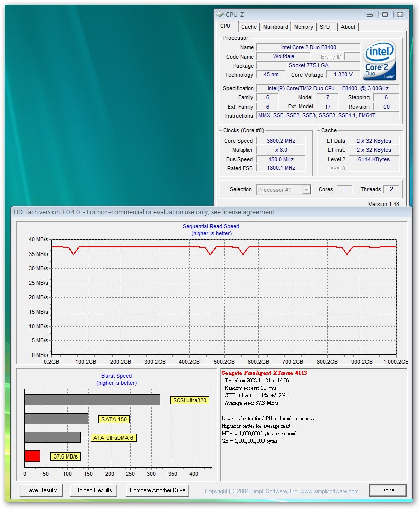Click the Seagate FreeAgent XTreme 4113 drive title
Viewport: 420px width, 509px height.
coord(264,373)
